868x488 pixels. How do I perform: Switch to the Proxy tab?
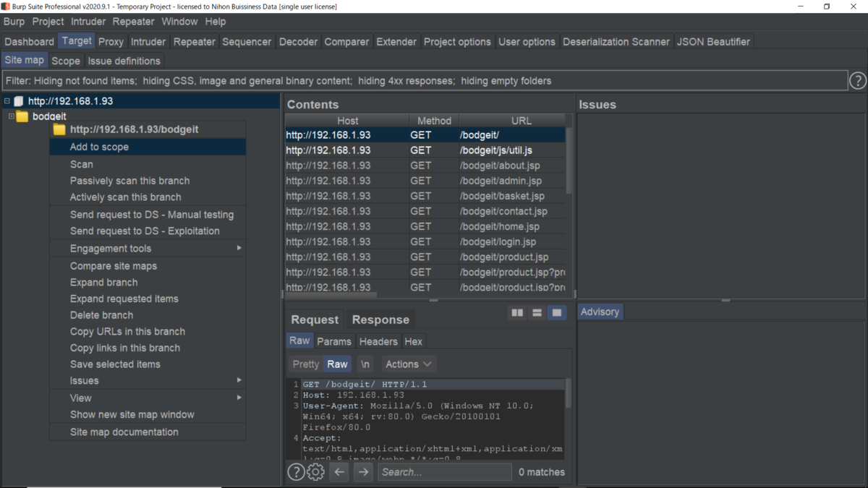click(x=111, y=42)
